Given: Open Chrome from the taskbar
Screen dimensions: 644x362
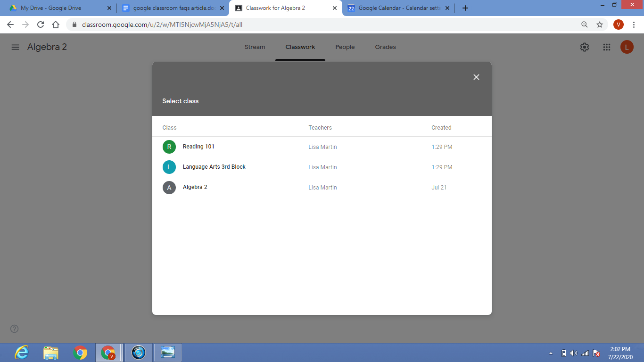Looking at the screenshot, I should point(81,353).
